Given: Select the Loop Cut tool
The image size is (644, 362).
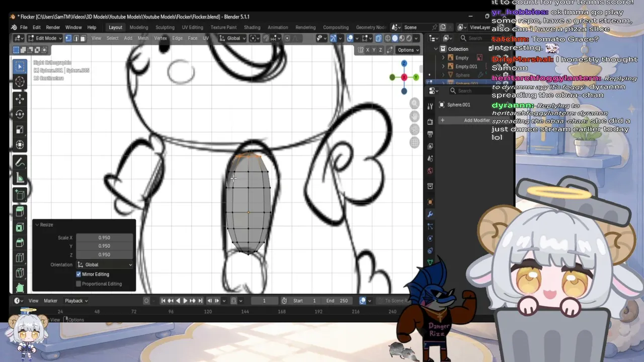Looking at the screenshot, I should 20,258.
